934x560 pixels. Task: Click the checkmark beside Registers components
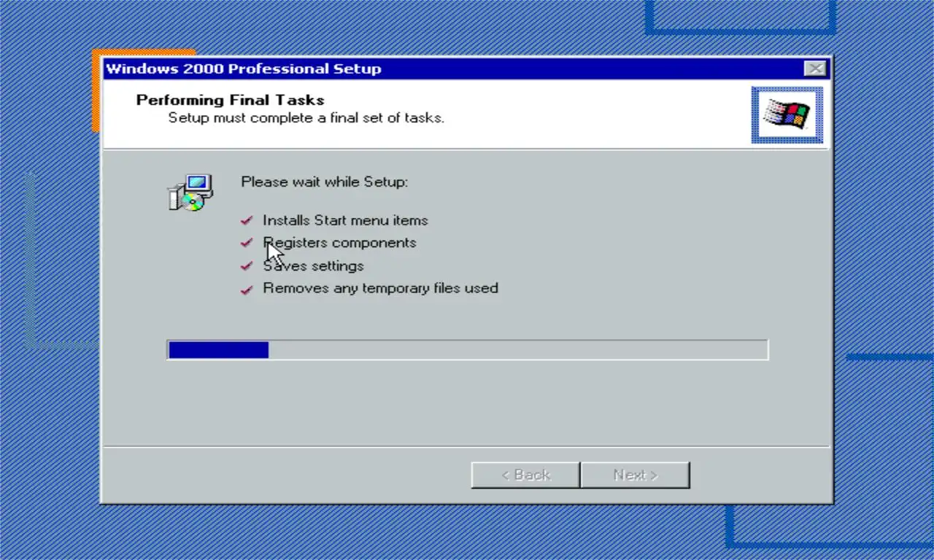[x=247, y=243]
